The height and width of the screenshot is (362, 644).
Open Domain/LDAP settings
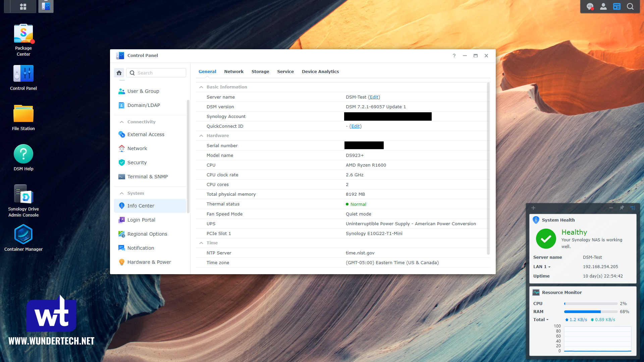(150, 105)
